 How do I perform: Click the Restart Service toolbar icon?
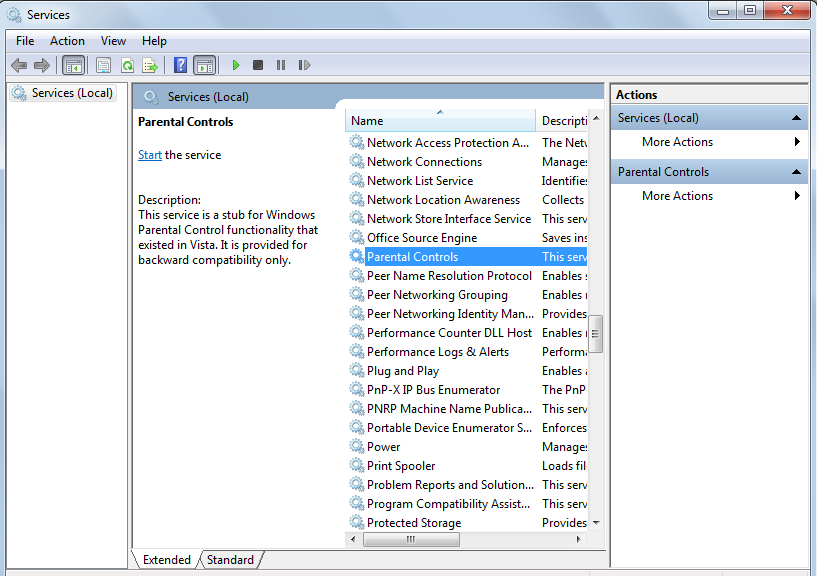tap(304, 65)
